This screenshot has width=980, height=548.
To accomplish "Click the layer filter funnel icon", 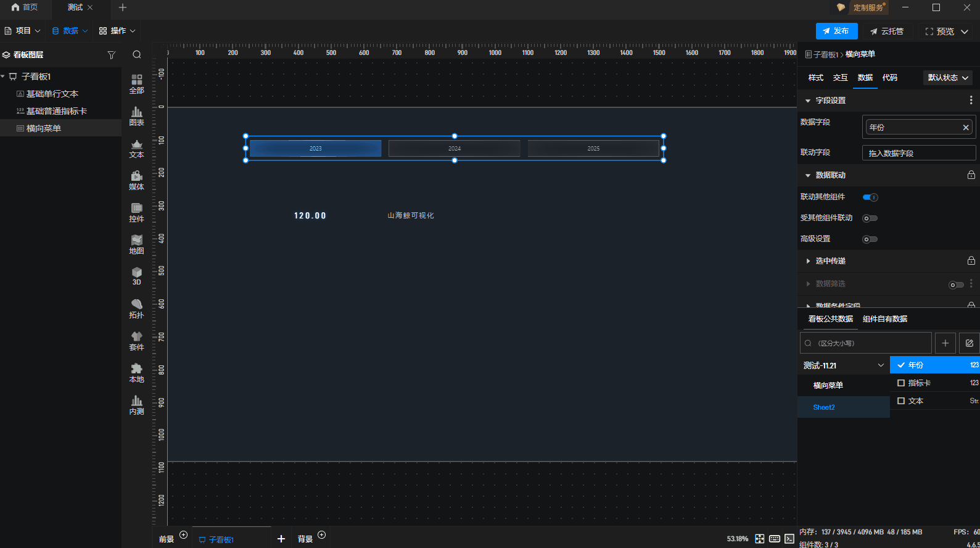I will tap(112, 55).
